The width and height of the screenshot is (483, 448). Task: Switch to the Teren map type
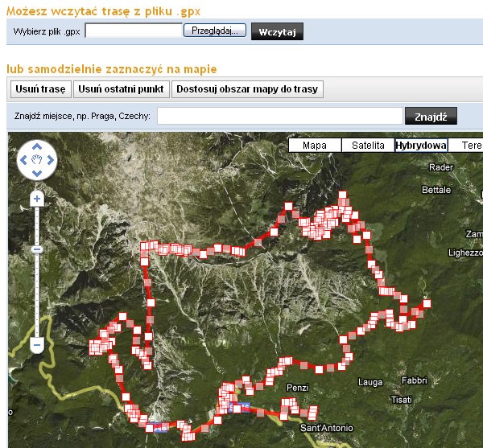coord(467,146)
